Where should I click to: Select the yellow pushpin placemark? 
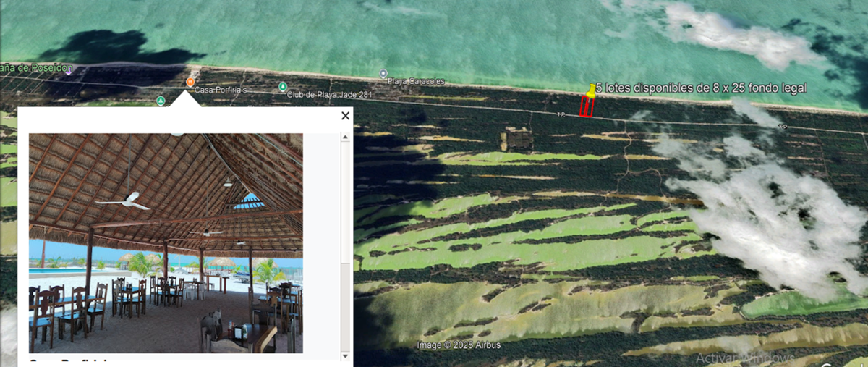click(x=592, y=90)
